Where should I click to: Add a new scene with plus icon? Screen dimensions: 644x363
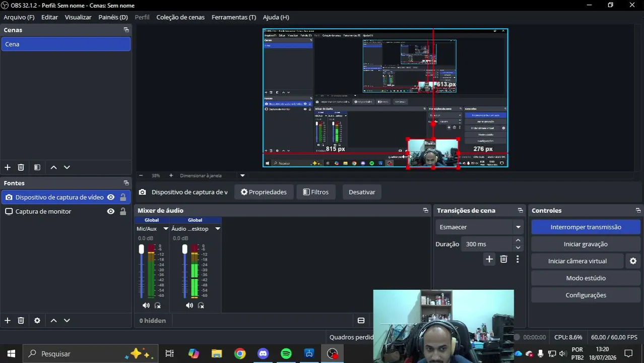(7, 167)
